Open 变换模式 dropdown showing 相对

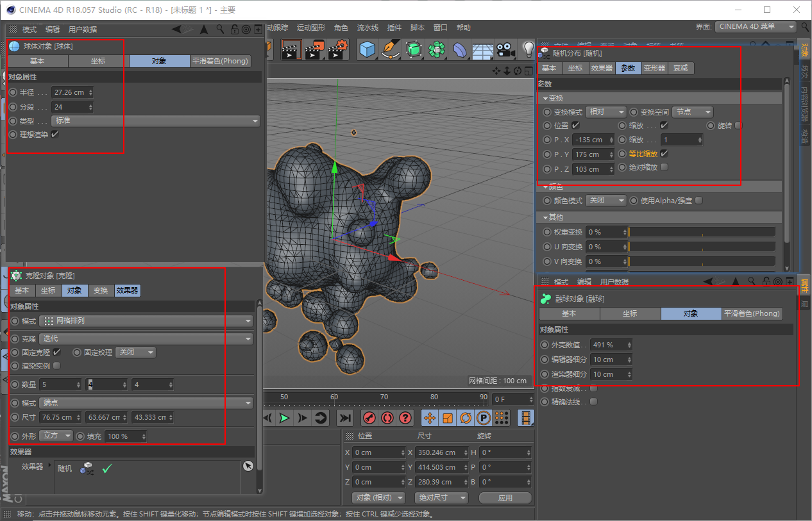click(x=605, y=112)
